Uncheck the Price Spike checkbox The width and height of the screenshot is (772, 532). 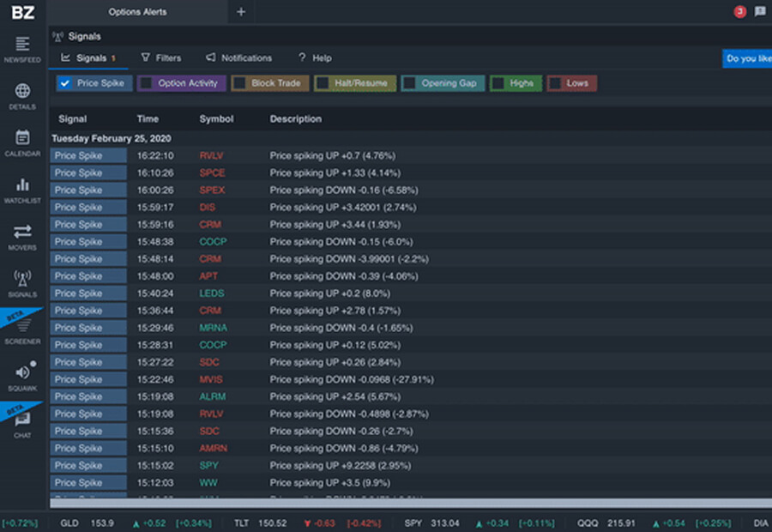pos(64,83)
